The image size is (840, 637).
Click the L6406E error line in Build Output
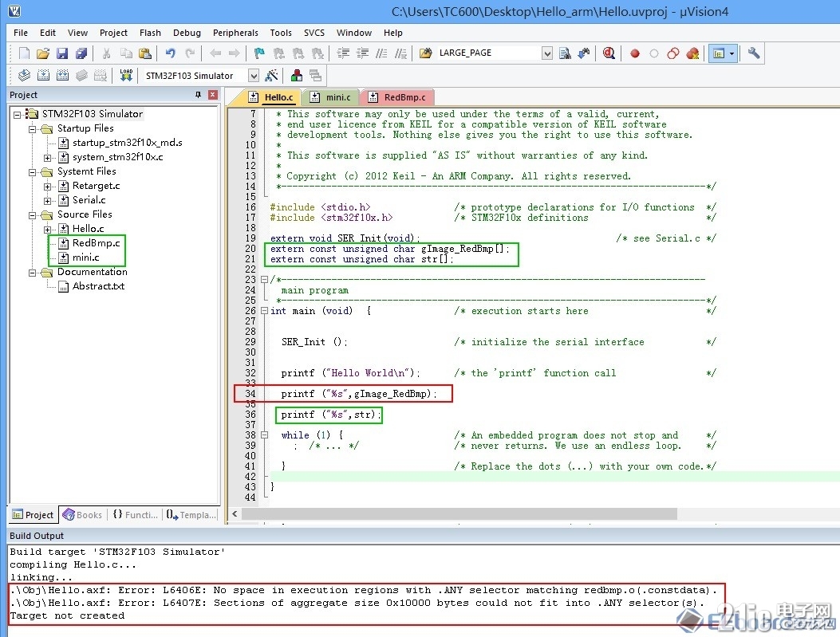pyautogui.click(x=363, y=590)
